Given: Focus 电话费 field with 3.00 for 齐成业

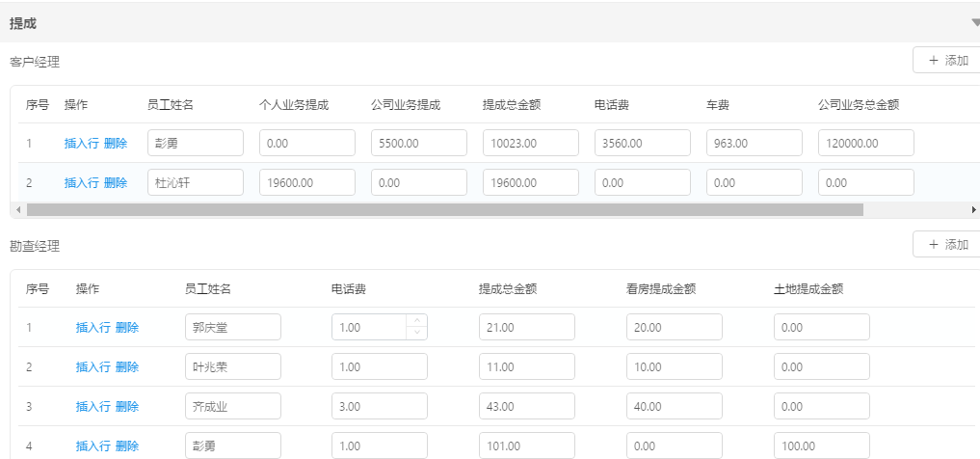Looking at the screenshot, I should point(380,407).
